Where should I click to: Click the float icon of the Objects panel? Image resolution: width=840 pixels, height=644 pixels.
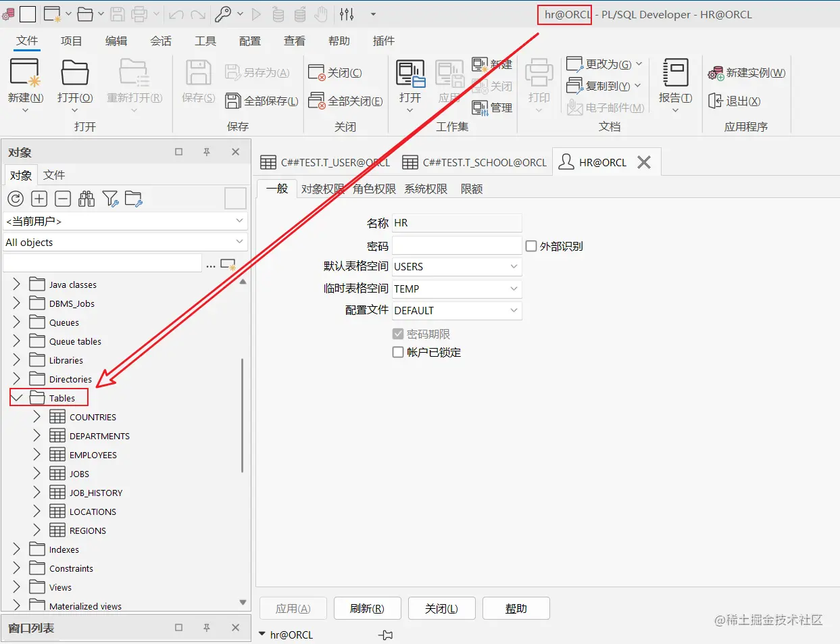coord(179,152)
